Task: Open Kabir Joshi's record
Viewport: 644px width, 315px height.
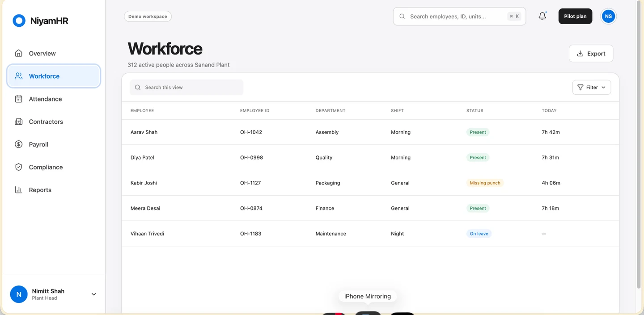Action: tap(370, 183)
